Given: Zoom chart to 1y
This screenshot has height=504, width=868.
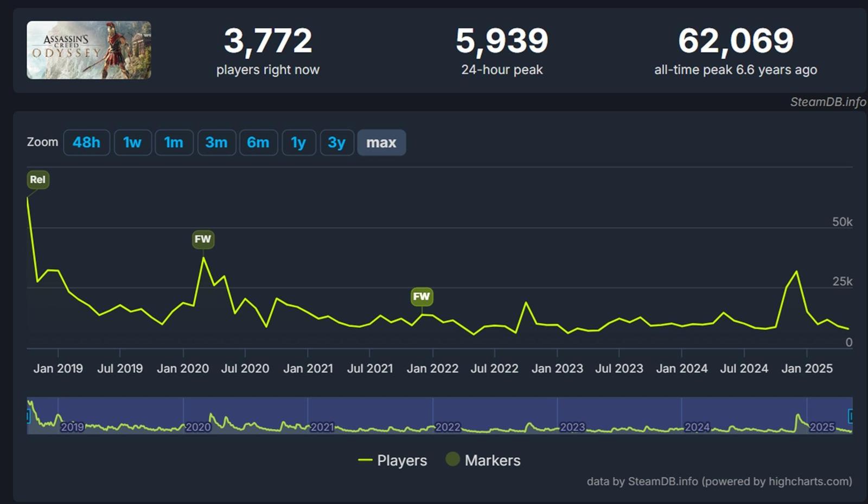Looking at the screenshot, I should pos(298,143).
